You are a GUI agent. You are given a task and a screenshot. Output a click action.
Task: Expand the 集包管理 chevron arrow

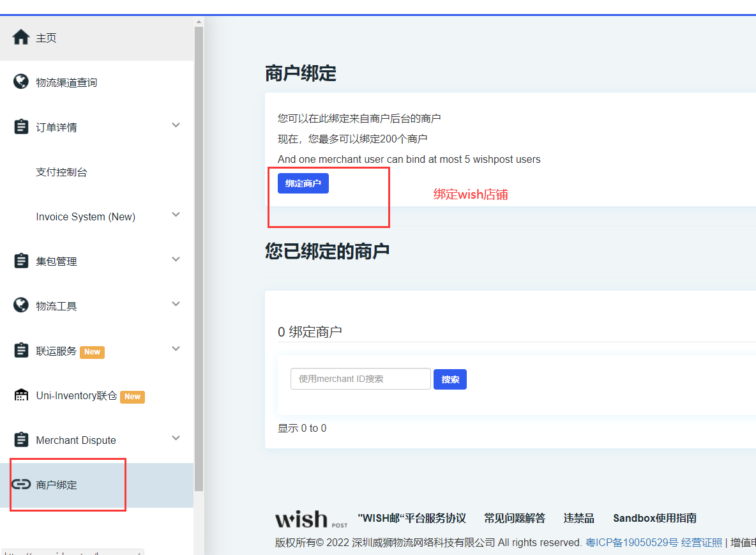point(176,259)
